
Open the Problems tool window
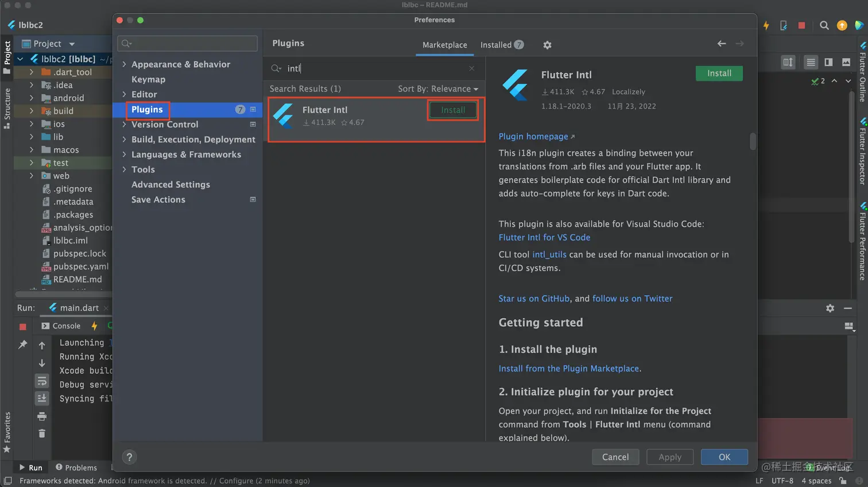tap(76, 467)
